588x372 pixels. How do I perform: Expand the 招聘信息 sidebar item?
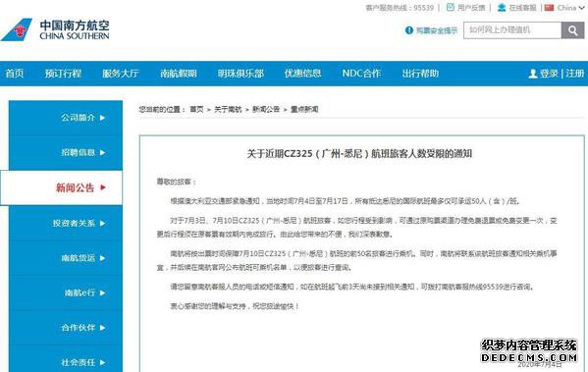(x=66, y=152)
